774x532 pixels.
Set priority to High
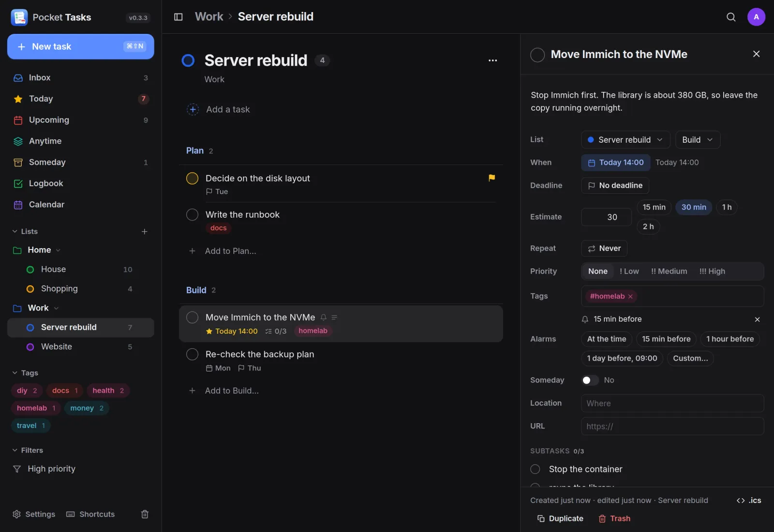click(712, 271)
